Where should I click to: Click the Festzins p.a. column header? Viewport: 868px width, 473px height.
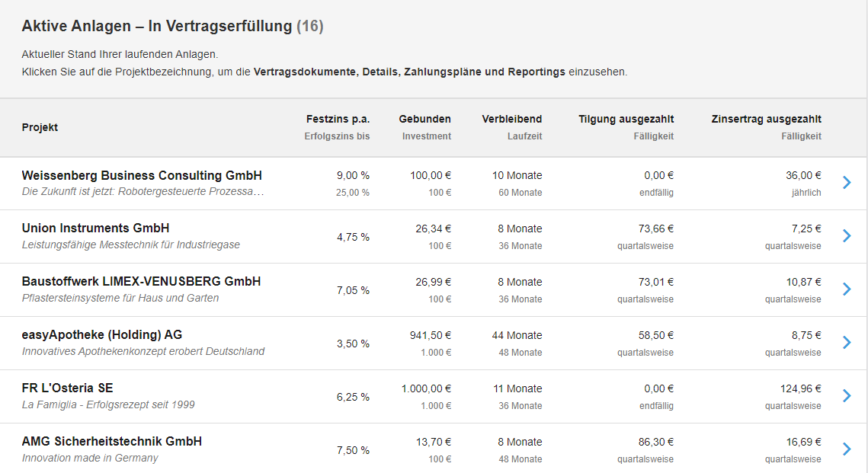338,119
